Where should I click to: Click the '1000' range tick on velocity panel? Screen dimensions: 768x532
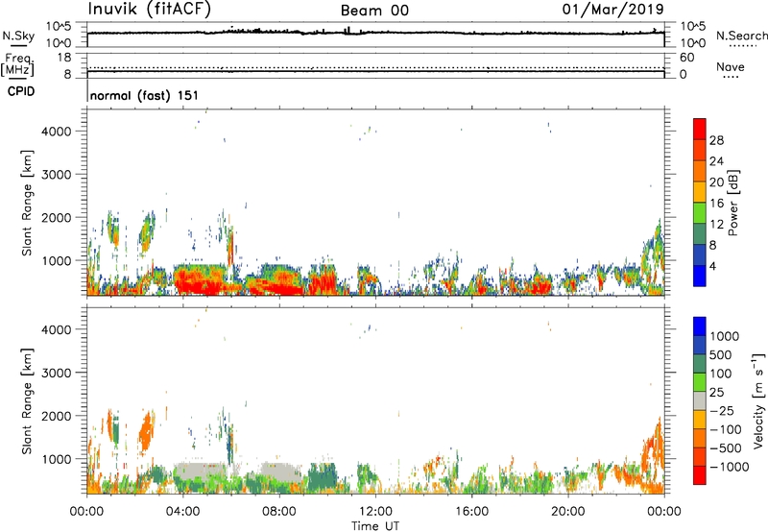[57, 459]
